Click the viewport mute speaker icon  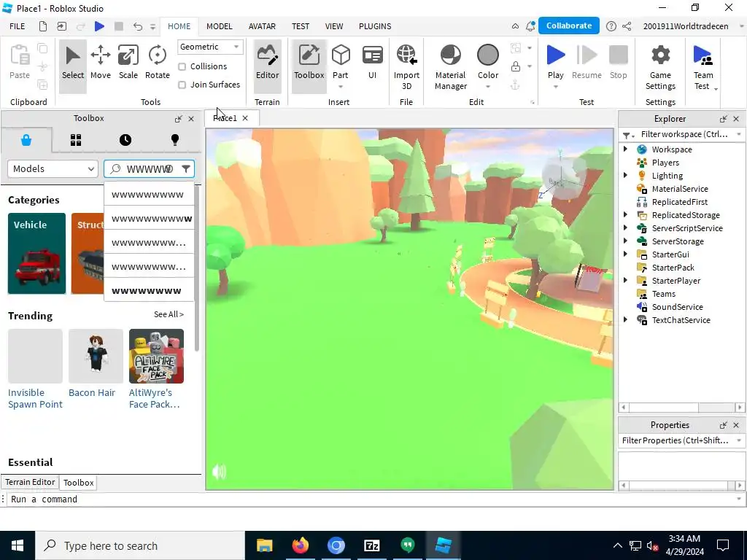219,472
